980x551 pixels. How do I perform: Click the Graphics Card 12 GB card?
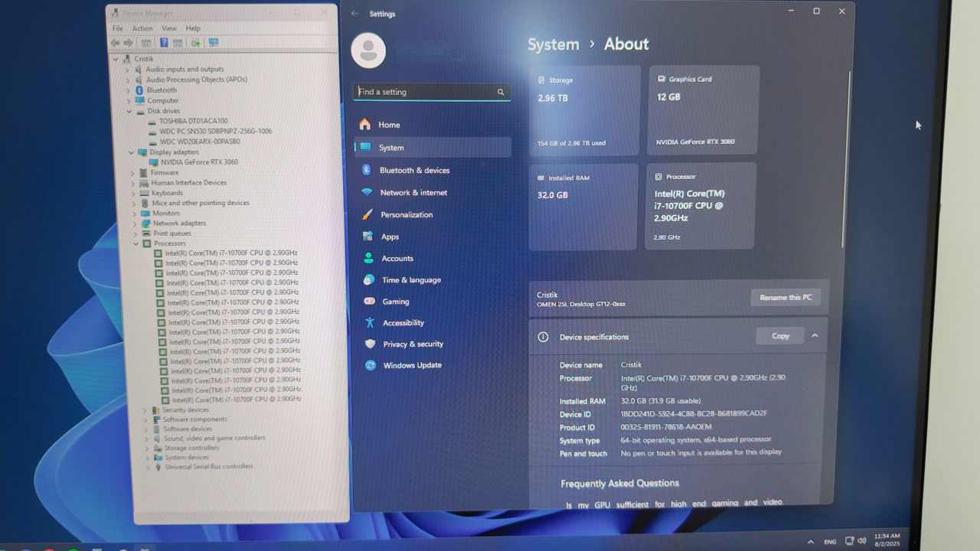[x=704, y=110]
